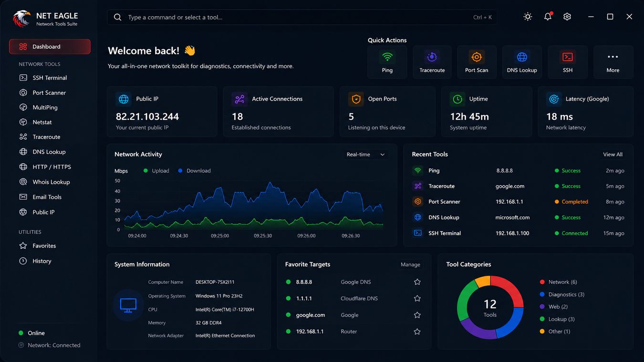Run the Ping quick action

tap(387, 62)
